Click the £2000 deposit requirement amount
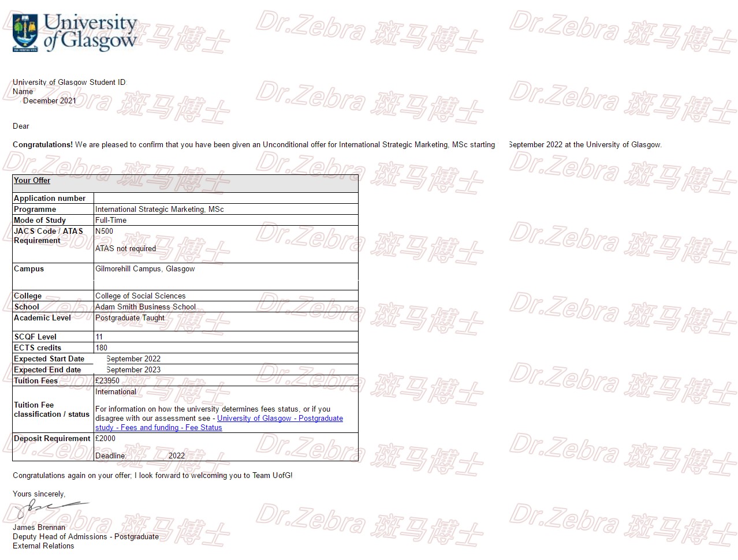 click(x=105, y=439)
